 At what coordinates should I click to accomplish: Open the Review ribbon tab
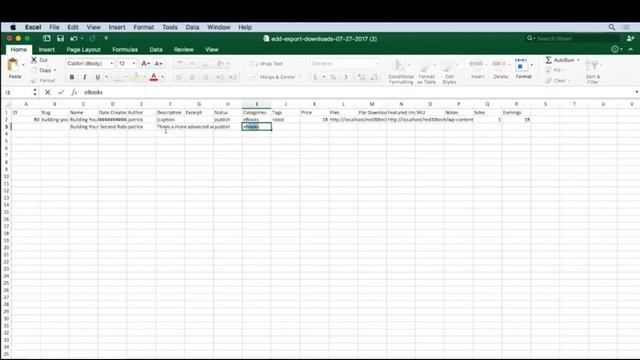184,49
